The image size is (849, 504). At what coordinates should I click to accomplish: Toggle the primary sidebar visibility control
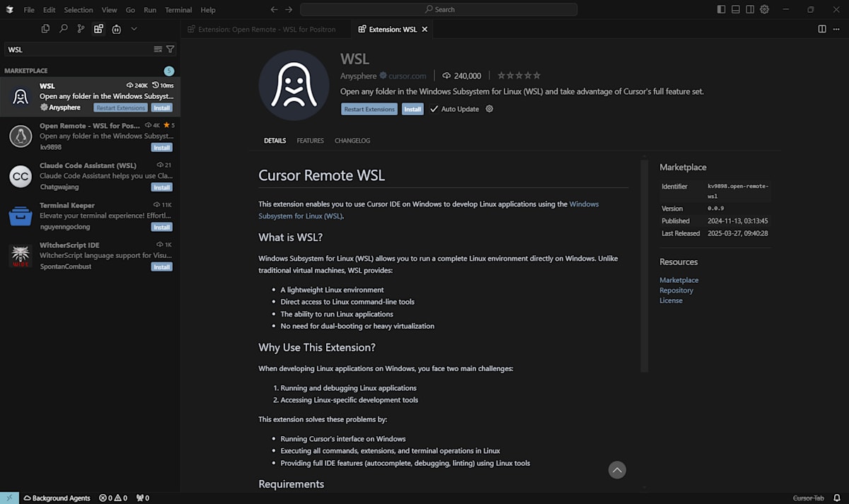720,9
